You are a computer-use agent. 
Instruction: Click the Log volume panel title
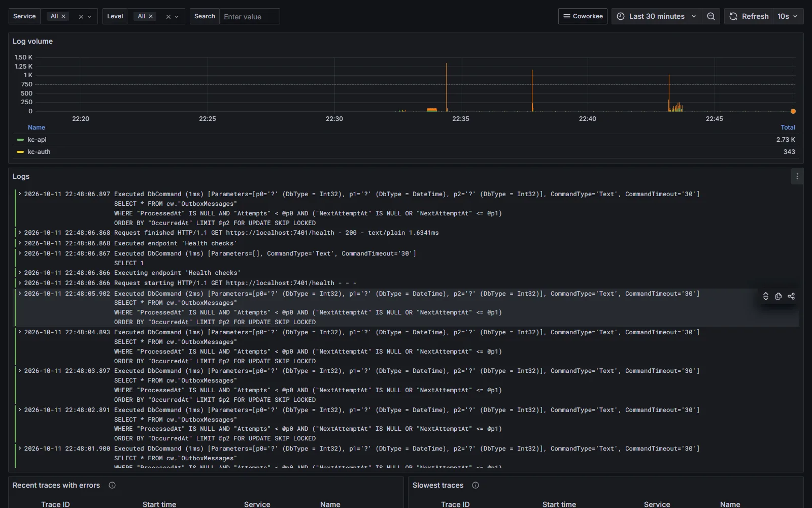pos(32,41)
